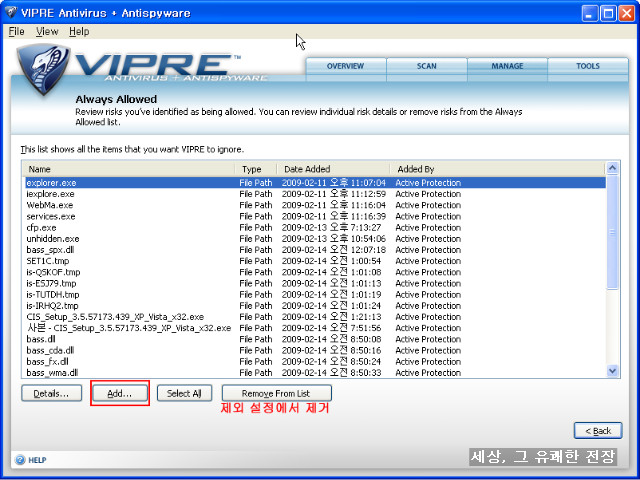This screenshot has width=640, height=480.
Task: Click Active Protection cell of services.exe row
Action: 428,216
